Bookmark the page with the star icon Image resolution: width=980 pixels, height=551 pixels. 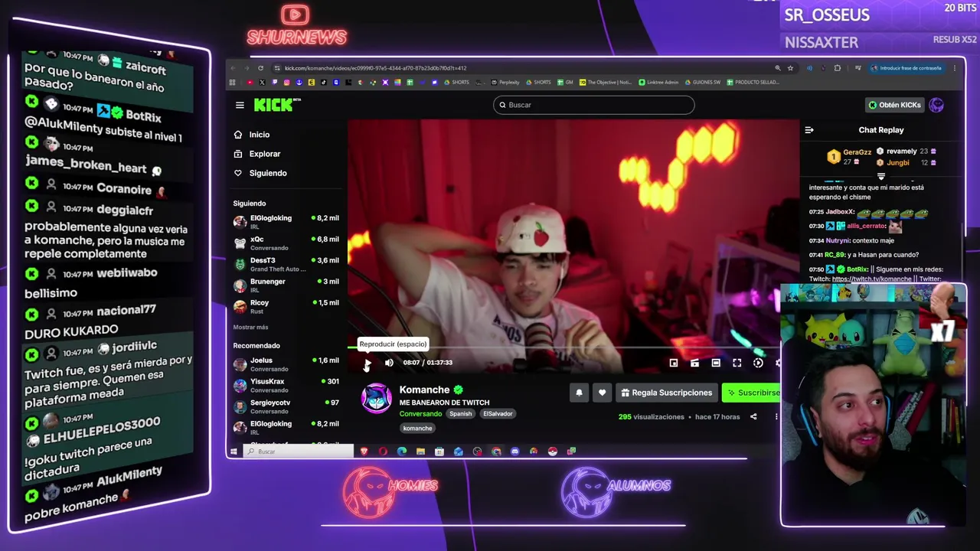790,68
